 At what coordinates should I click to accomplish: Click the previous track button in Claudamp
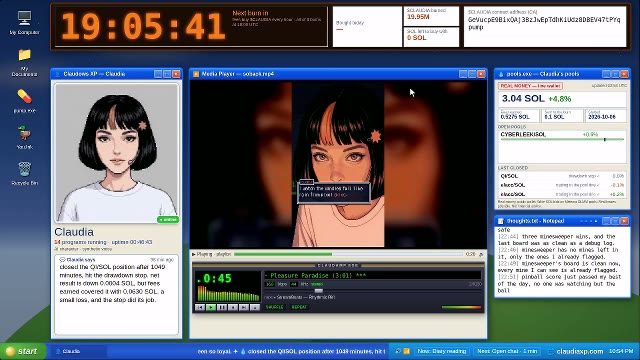tap(200, 307)
